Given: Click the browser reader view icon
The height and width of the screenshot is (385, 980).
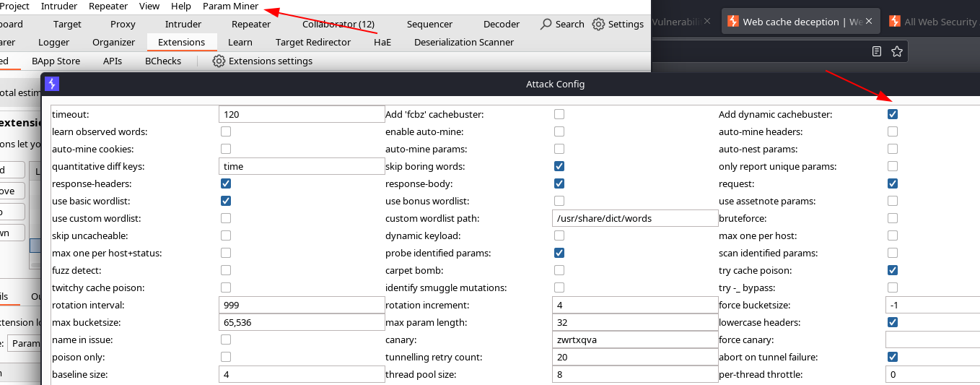Looking at the screenshot, I should [877, 51].
